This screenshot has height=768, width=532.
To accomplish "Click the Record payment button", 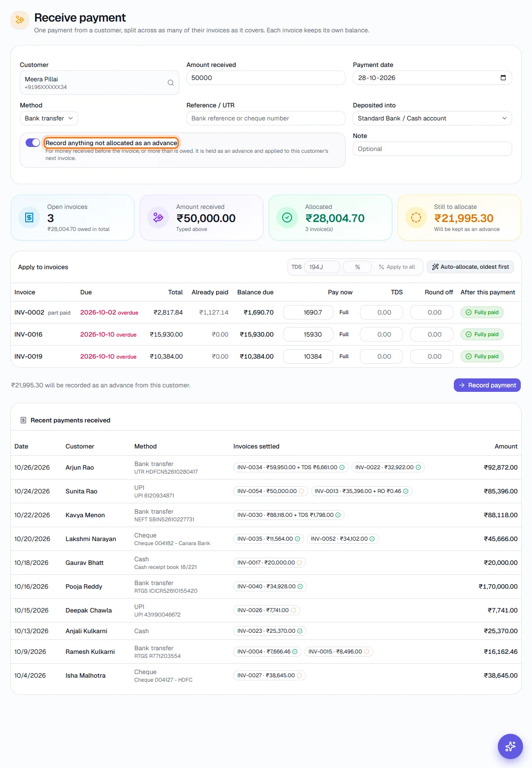I will coord(487,385).
